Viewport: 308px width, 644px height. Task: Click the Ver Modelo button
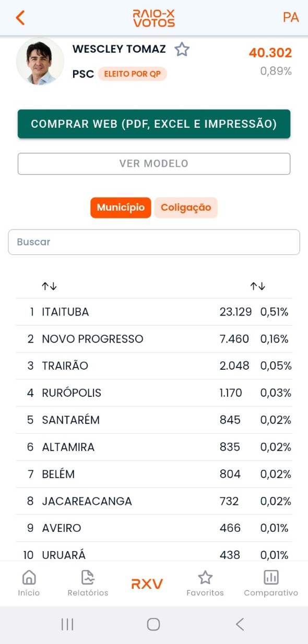(154, 164)
